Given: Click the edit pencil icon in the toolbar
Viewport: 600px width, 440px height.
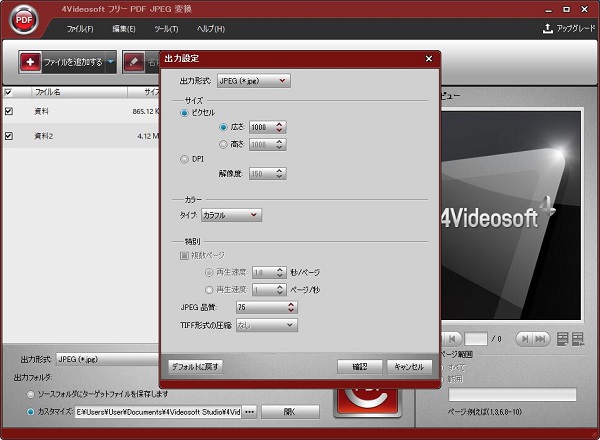Looking at the screenshot, I should pyautogui.click(x=134, y=62).
